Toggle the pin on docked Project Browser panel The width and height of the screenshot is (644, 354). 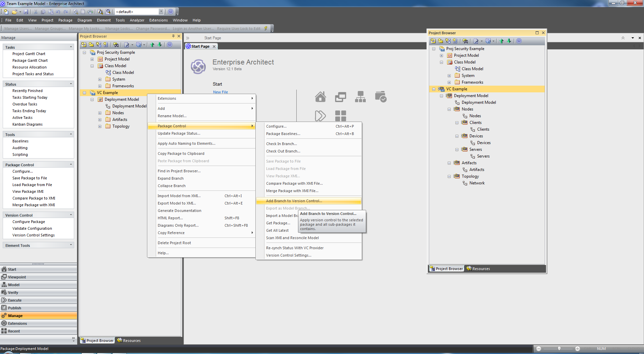click(173, 36)
